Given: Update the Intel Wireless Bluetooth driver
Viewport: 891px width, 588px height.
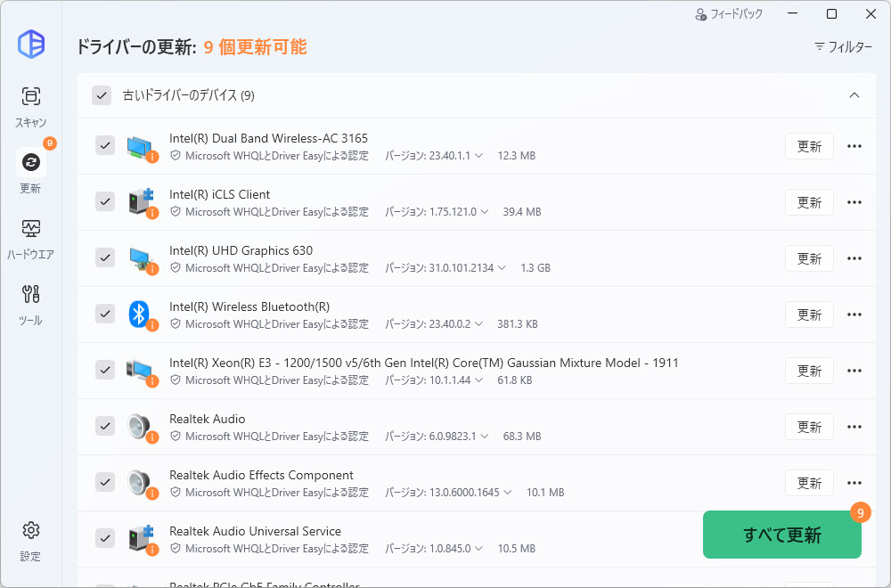Looking at the screenshot, I should pyautogui.click(x=809, y=314).
